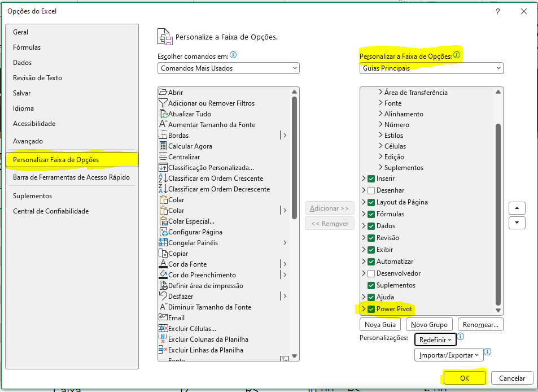Expand the Alinhamento group chevron
Viewport: 538px width, 392px height.
pyautogui.click(x=380, y=114)
